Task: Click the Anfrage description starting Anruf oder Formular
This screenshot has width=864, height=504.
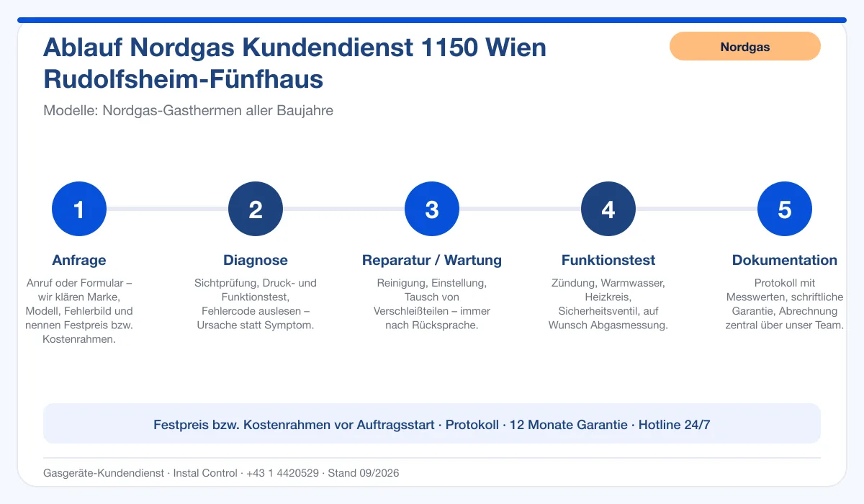Action: (79, 311)
